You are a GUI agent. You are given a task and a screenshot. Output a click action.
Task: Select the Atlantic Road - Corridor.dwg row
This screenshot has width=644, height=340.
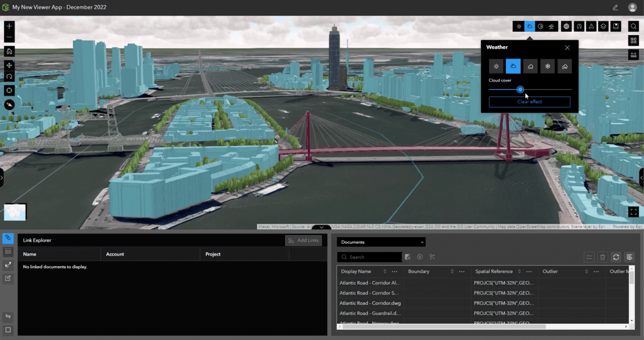pyautogui.click(x=370, y=303)
